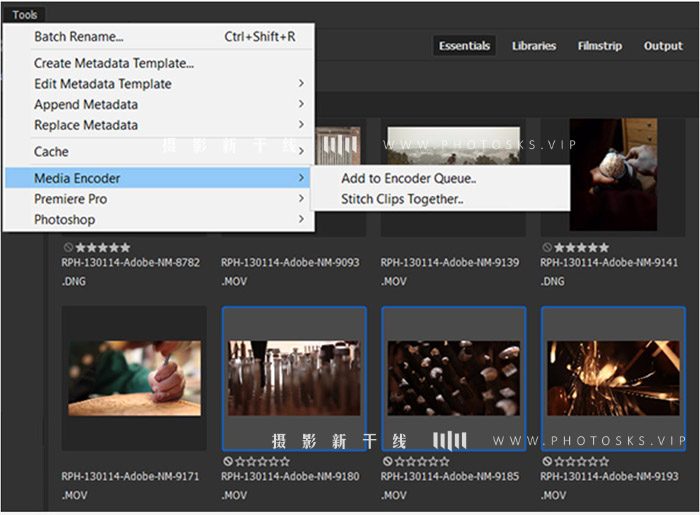This screenshot has height=515, width=700.
Task: Click reject icon for NM-9185
Action: tap(388, 461)
